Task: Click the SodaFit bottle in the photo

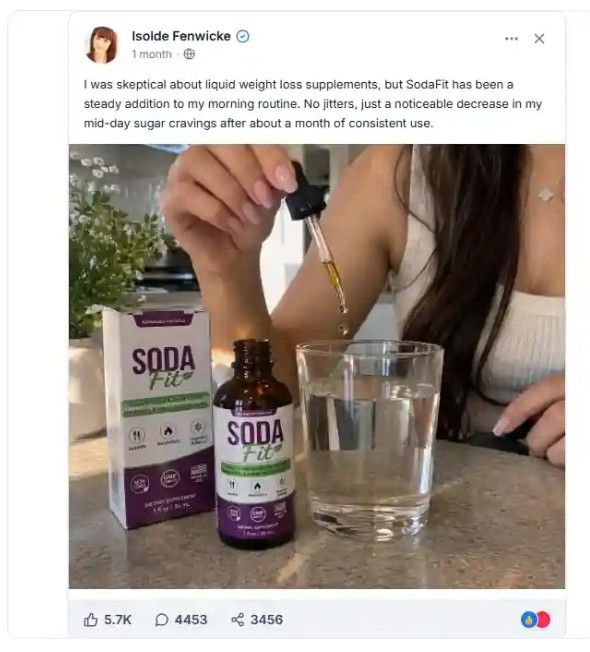Action: pos(254,445)
